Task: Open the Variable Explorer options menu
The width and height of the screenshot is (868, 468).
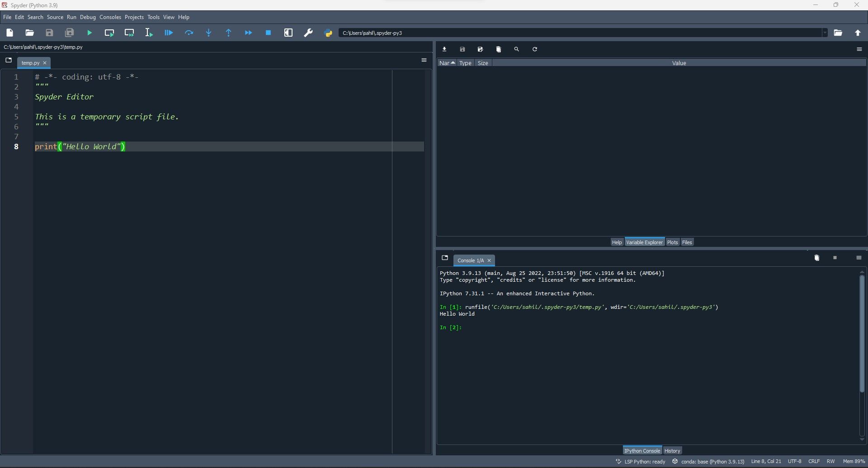Action: 859,49
